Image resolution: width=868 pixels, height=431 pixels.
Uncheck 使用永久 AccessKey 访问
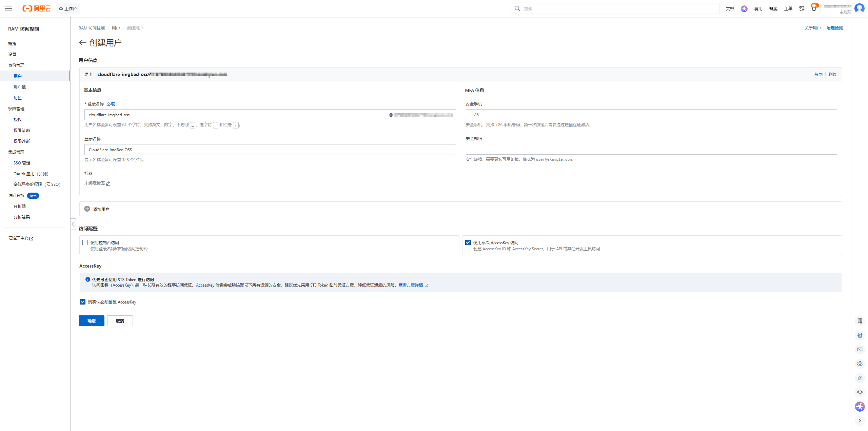pos(468,242)
